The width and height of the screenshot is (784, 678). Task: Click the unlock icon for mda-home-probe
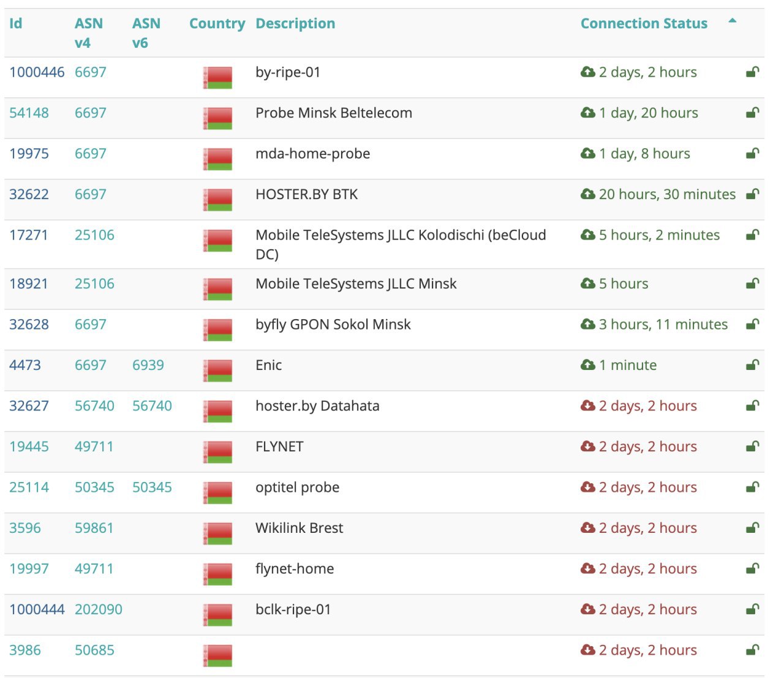coord(753,154)
